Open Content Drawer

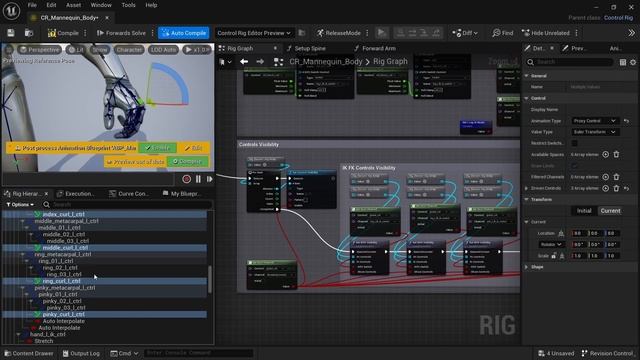29,353
